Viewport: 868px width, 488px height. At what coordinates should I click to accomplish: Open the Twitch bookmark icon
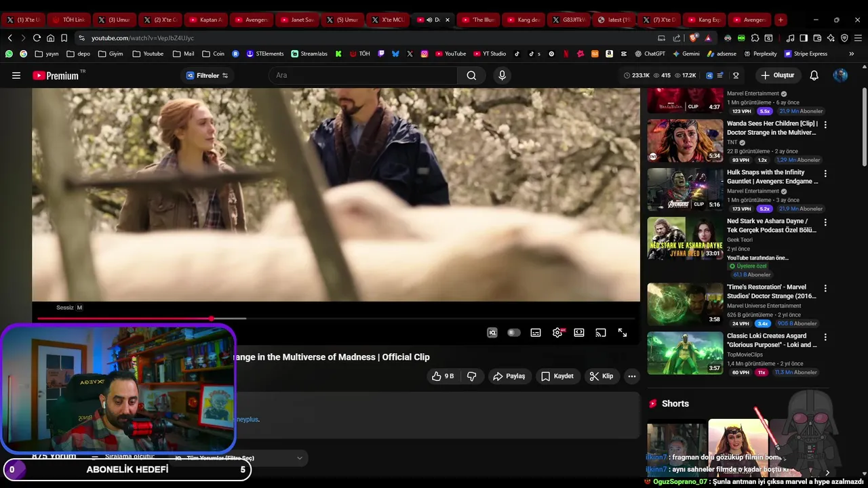pos(381,54)
